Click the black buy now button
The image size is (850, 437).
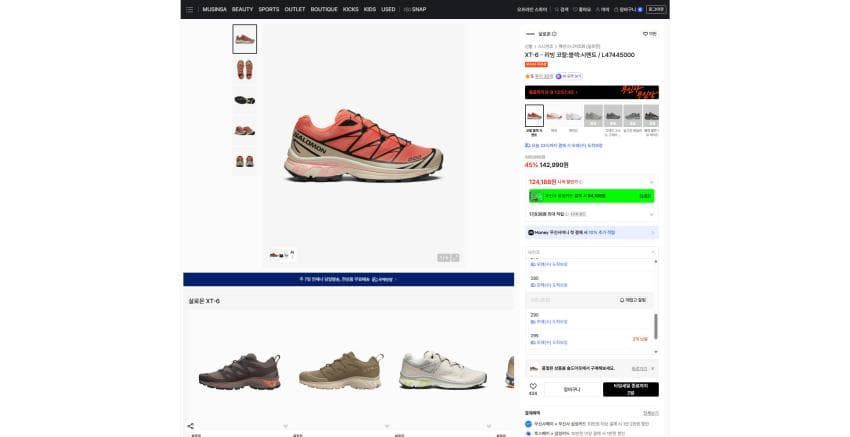[x=630, y=389]
